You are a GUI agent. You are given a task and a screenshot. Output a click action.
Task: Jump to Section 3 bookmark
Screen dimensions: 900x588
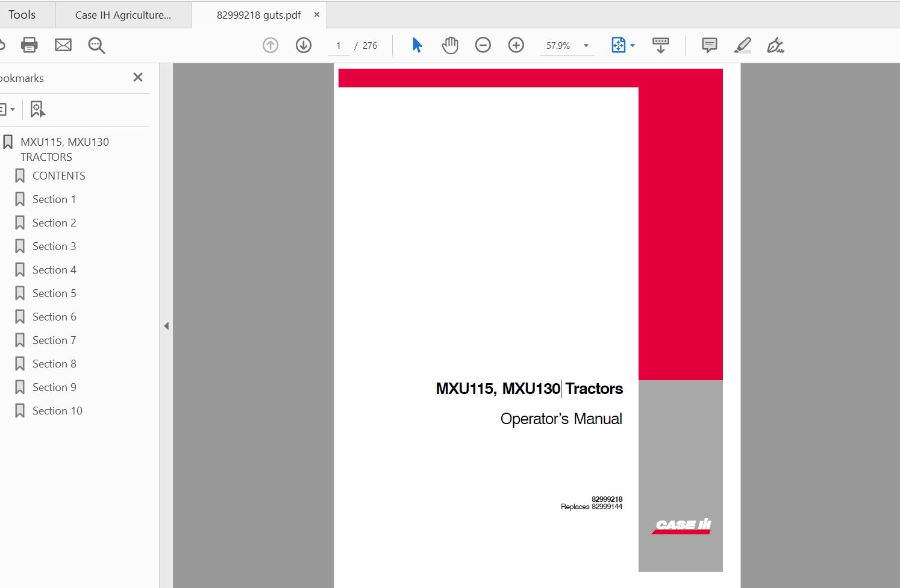tap(54, 246)
